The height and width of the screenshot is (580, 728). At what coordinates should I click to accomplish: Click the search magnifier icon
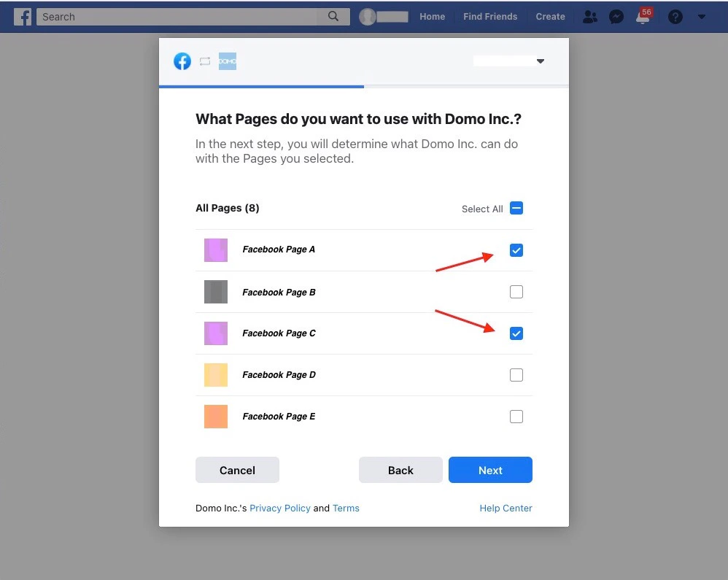333,16
